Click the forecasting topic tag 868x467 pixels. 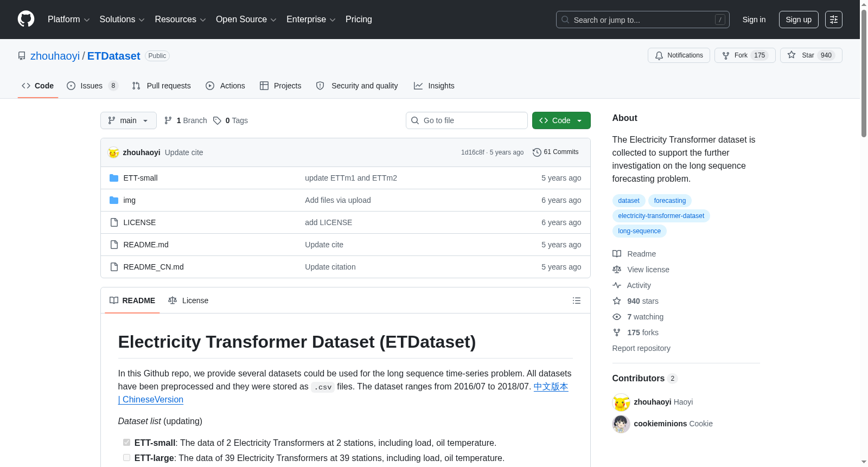(x=670, y=201)
